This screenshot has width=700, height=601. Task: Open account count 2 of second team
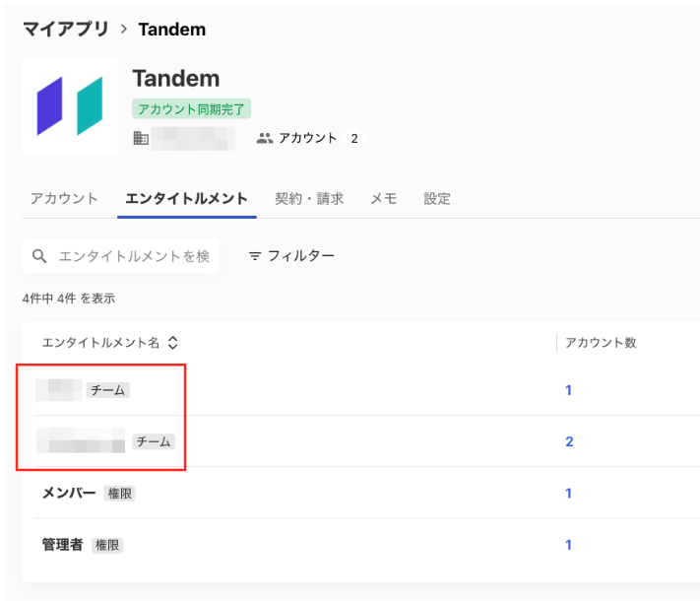[x=569, y=441]
